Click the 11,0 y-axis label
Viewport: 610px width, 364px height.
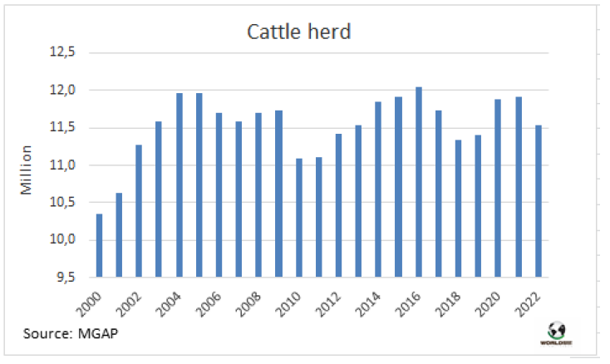[64, 165]
